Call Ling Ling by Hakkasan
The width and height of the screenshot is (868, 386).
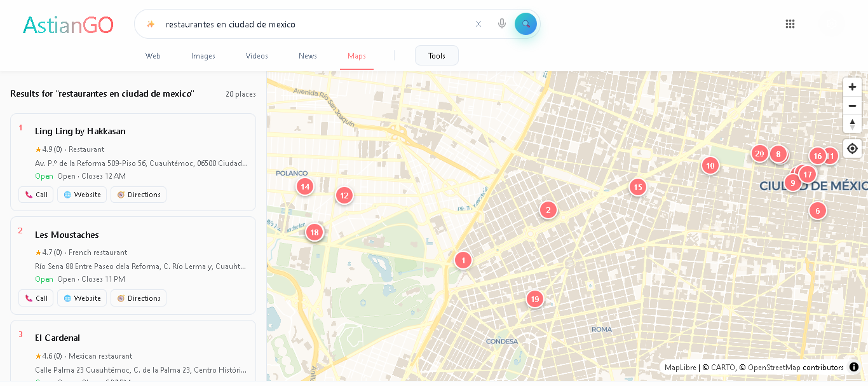[36, 195]
